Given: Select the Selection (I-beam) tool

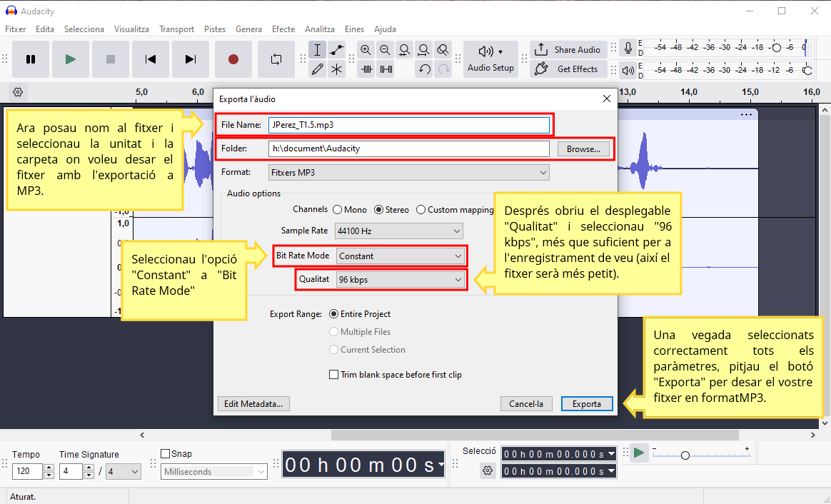Looking at the screenshot, I should point(317,50).
